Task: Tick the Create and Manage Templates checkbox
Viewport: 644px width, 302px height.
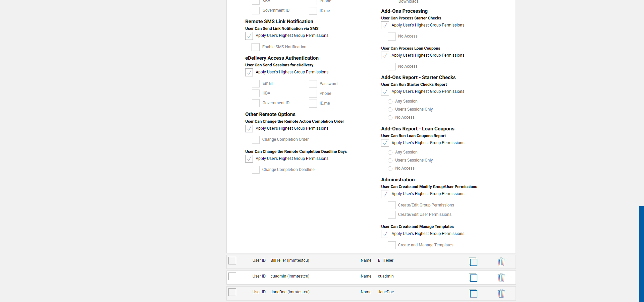Action: (392, 245)
